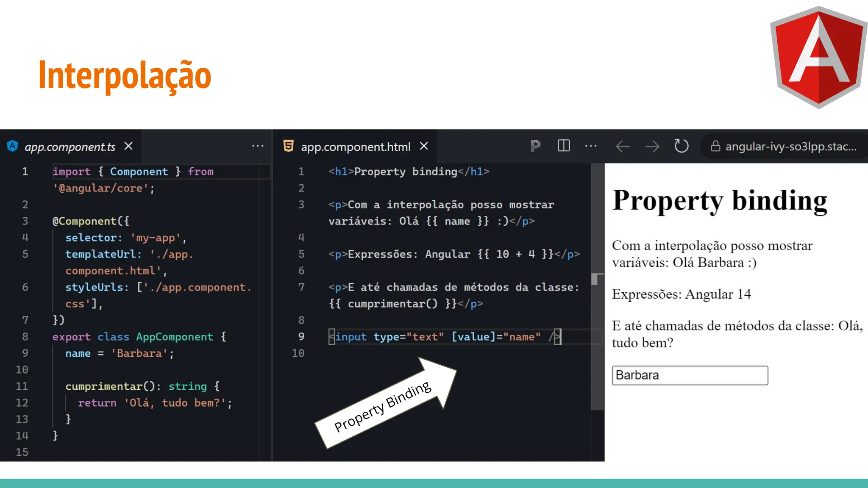Click the lock icon in preview address bar
This screenshot has height=488, width=868.
715,147
